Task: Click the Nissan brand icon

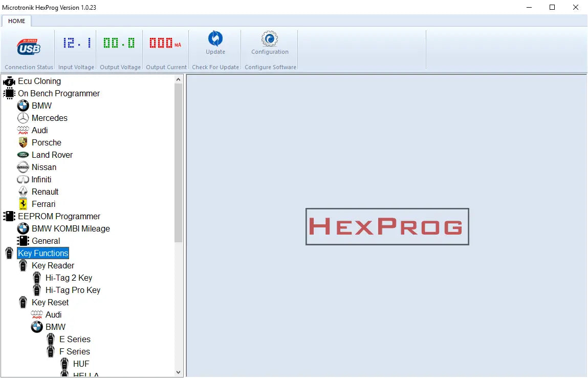Action: tap(23, 167)
